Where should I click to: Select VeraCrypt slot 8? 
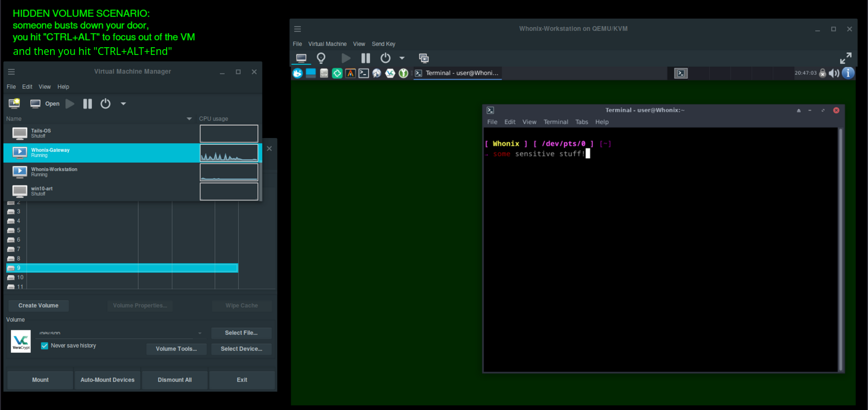[122, 259]
